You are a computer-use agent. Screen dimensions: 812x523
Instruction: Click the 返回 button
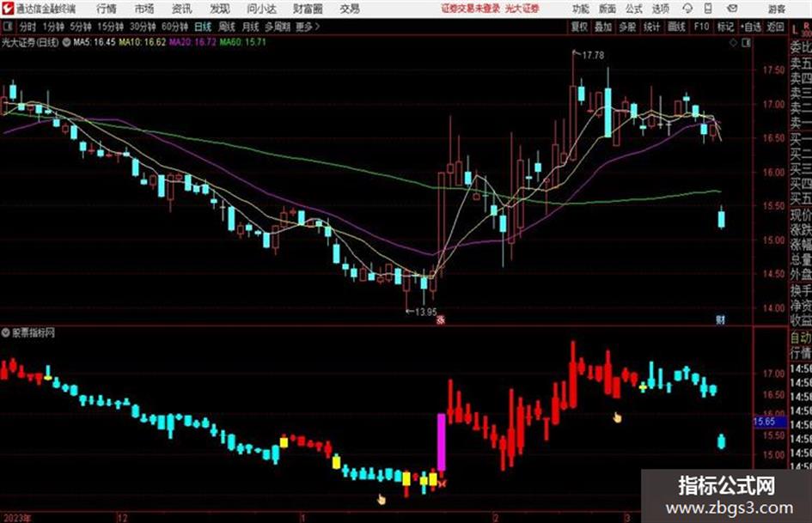pyautogui.click(x=775, y=27)
